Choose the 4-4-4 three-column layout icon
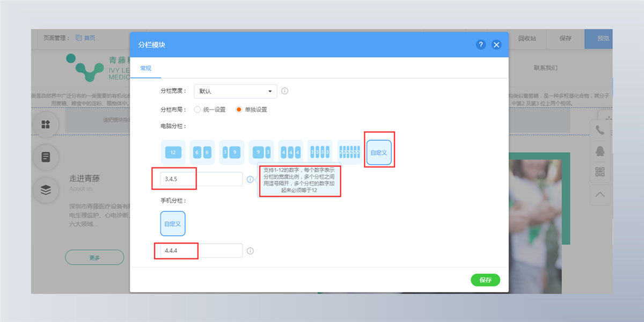Image resolution: width=644 pixels, height=322 pixels. click(x=290, y=152)
